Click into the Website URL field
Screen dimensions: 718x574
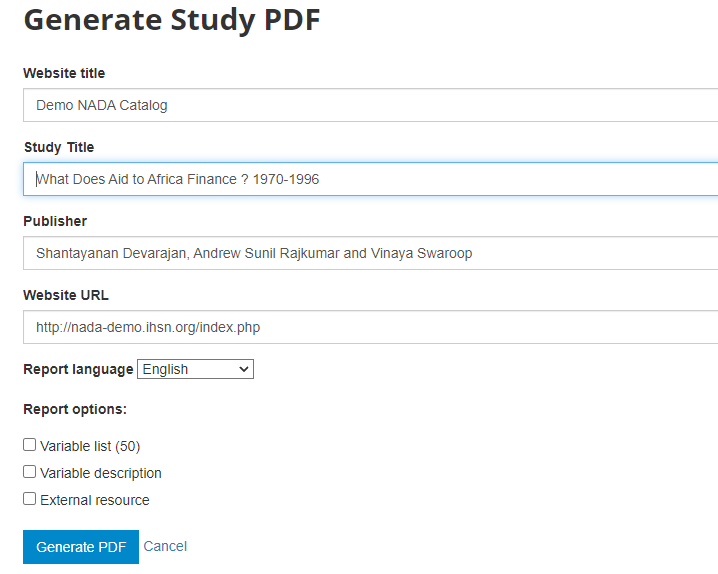point(370,327)
